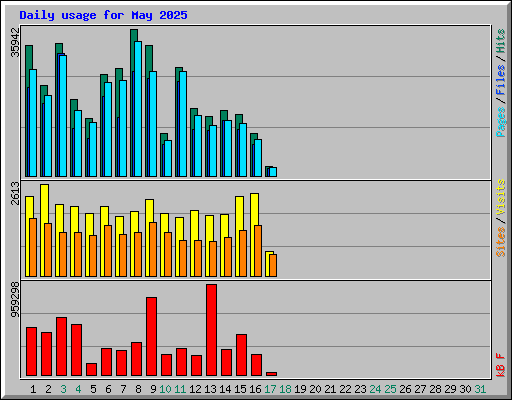Click day label 9 on the axis
This screenshot has width=512, height=400.
[x=153, y=389]
